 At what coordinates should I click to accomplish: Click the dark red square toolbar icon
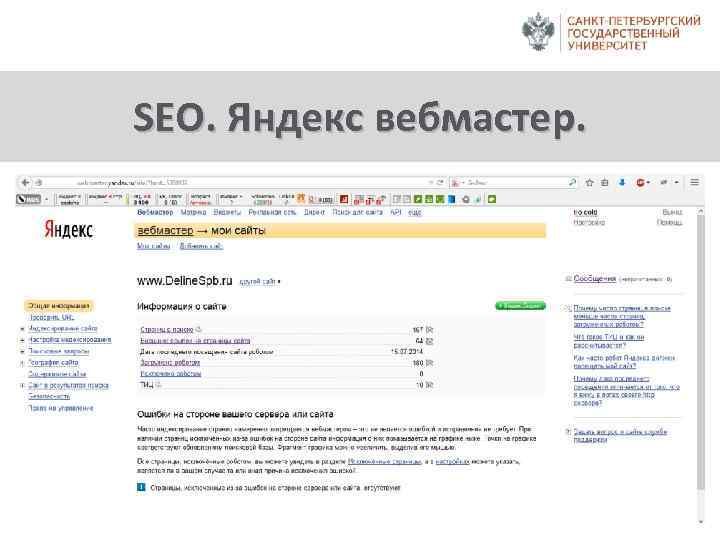(x=343, y=199)
